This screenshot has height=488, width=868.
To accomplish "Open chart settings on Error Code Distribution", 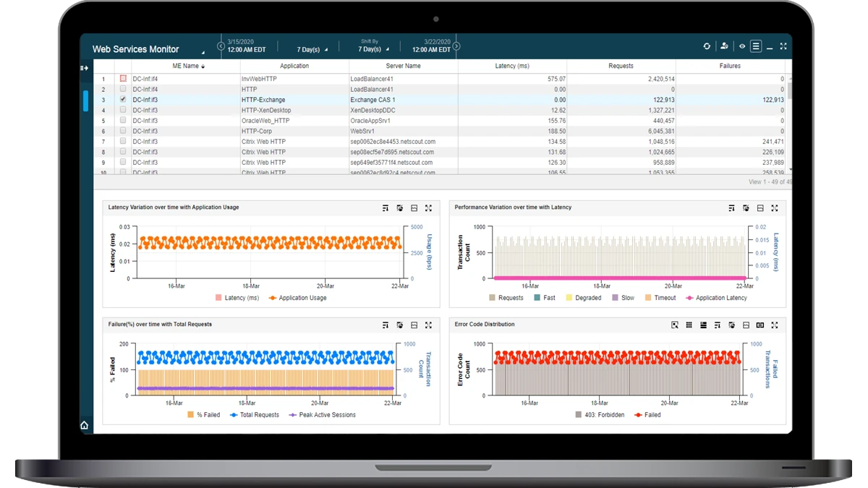I will [732, 325].
